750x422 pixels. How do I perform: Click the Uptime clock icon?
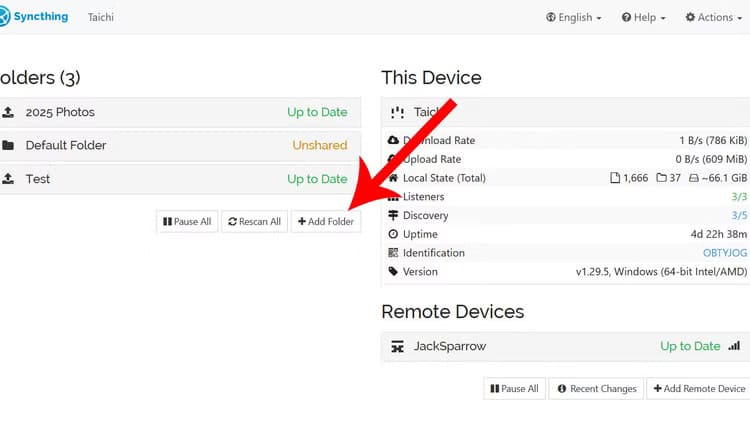pyautogui.click(x=393, y=234)
